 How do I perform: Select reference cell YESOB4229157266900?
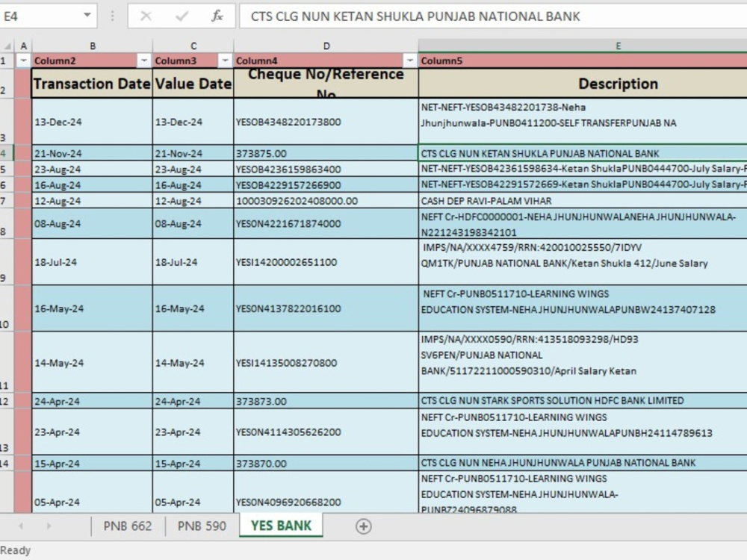[326, 184]
